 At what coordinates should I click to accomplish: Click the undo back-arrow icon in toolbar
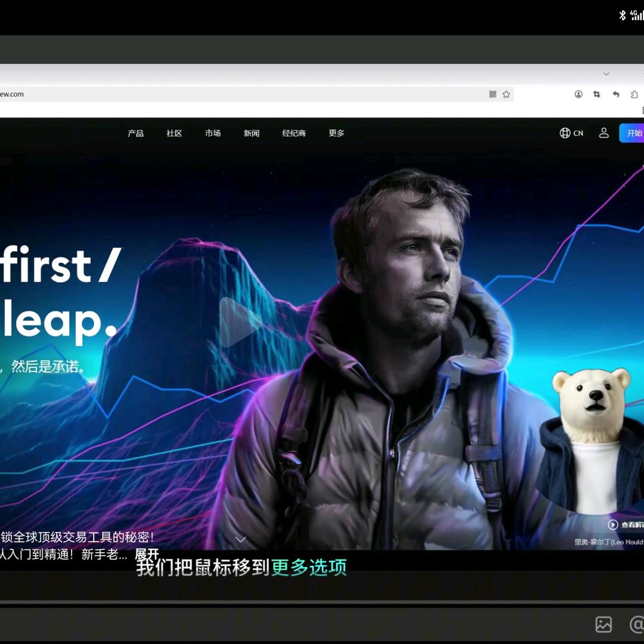point(616,94)
